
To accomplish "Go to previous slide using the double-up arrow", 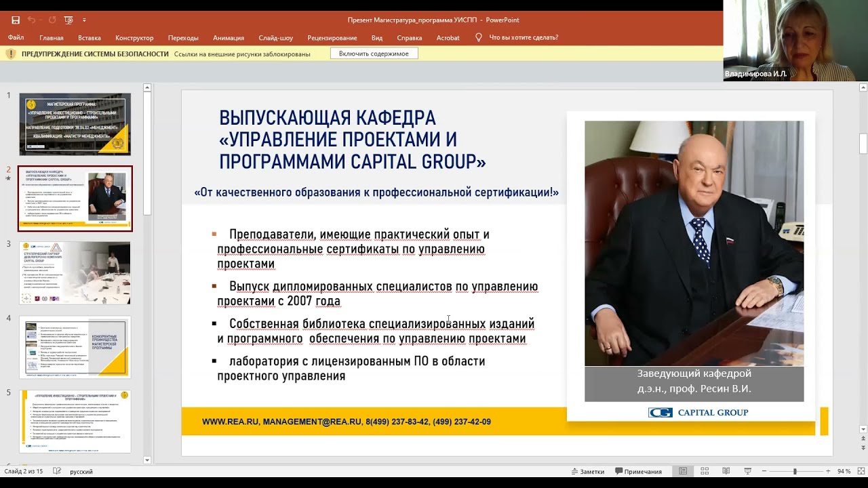I will click(863, 439).
